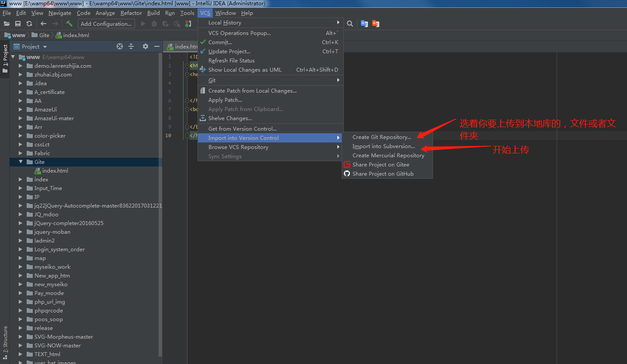Open the Help menu
Screen dimensions: 627x364
point(247,13)
